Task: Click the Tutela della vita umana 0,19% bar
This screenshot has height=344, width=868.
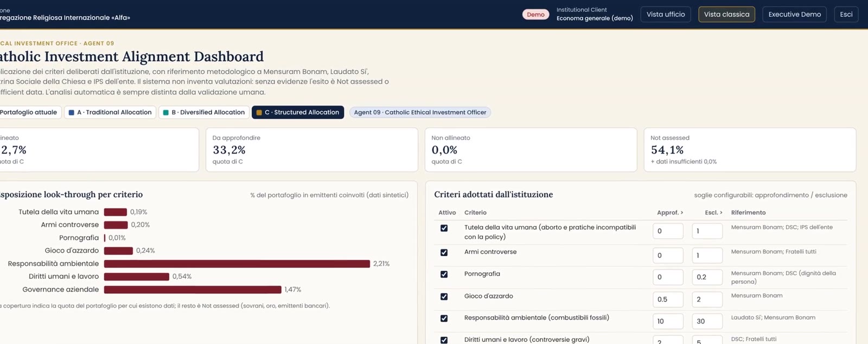Action: (x=115, y=212)
